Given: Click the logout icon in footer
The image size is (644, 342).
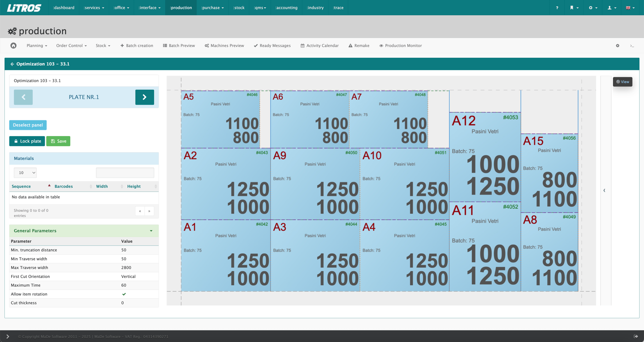Looking at the screenshot, I should [636, 337].
